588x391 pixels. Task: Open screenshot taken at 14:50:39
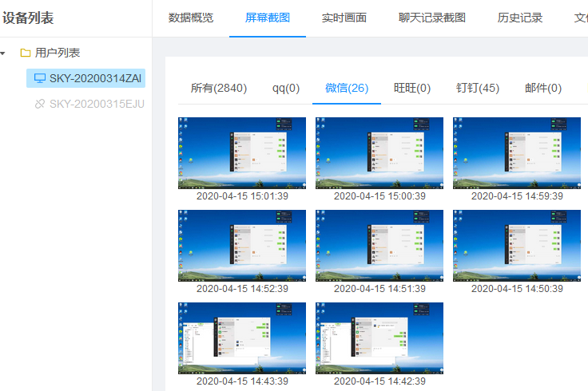tap(517, 246)
